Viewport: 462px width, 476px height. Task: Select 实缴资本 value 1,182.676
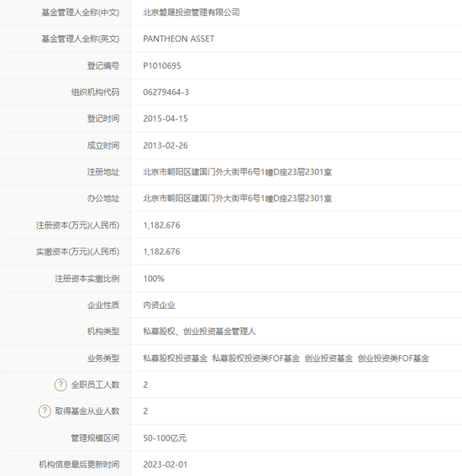pyautogui.click(x=161, y=252)
